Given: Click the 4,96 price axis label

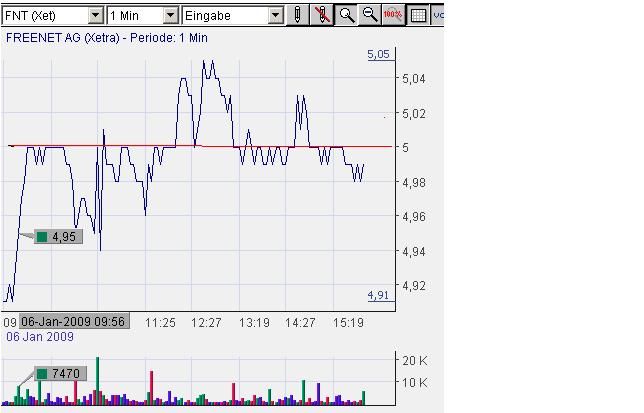Looking at the screenshot, I should click(414, 216).
